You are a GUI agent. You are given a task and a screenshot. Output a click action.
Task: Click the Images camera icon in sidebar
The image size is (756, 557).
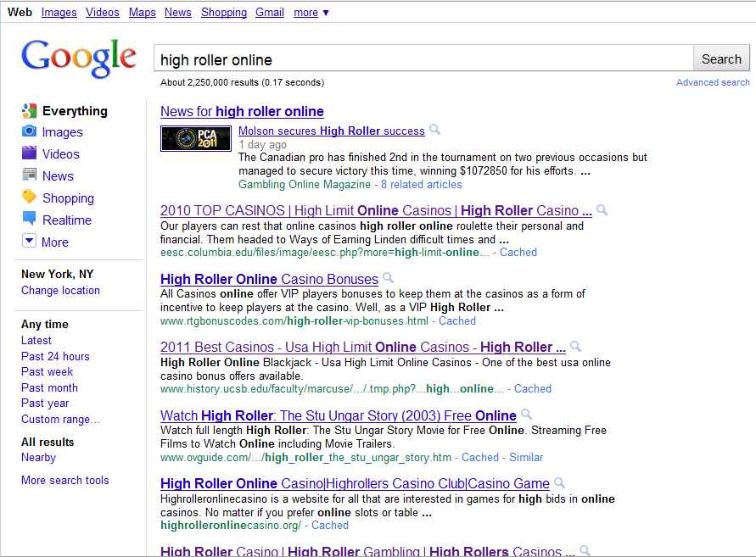click(x=29, y=131)
